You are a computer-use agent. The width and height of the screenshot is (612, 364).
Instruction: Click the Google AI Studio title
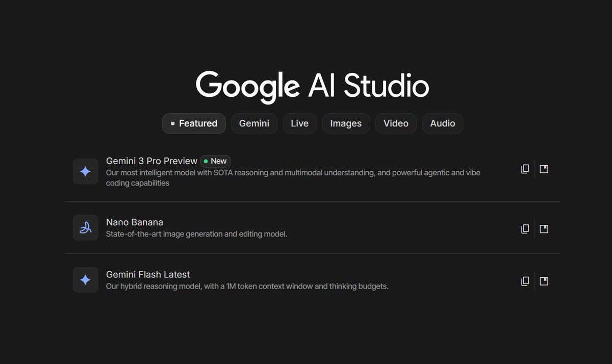[x=312, y=86]
